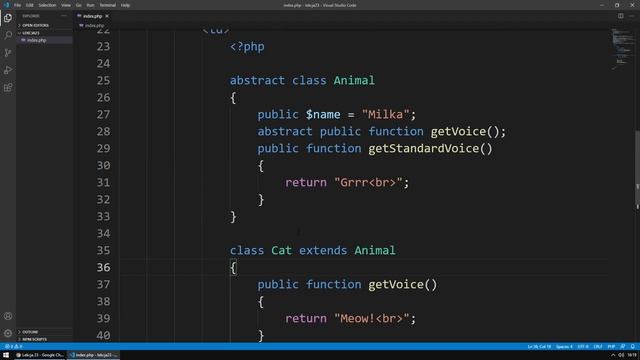The height and width of the screenshot is (360, 640).
Task: Click the <?php opening tag on line 23
Action: pyautogui.click(x=247, y=47)
